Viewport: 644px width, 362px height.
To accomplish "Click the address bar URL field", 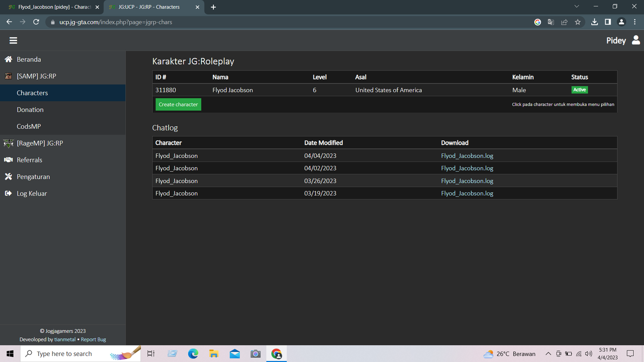I will [x=292, y=22].
